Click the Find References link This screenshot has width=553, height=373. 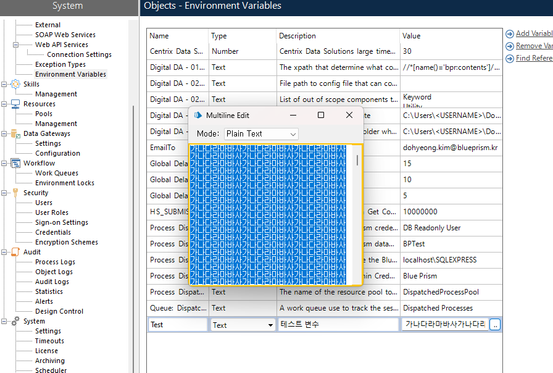click(534, 58)
